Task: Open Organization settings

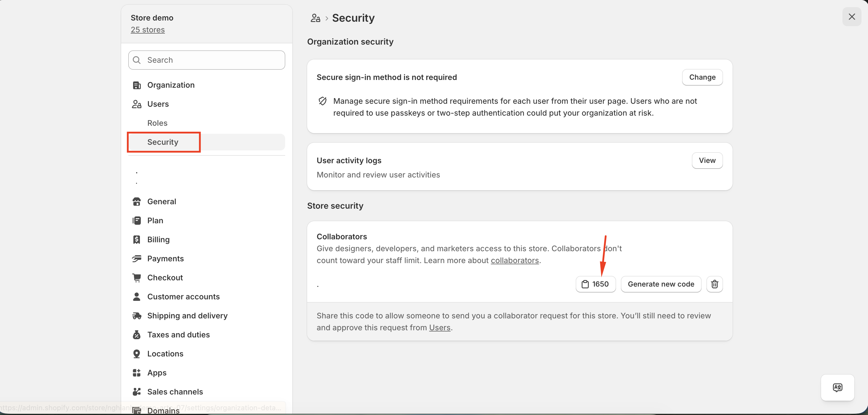Action: pos(206,85)
